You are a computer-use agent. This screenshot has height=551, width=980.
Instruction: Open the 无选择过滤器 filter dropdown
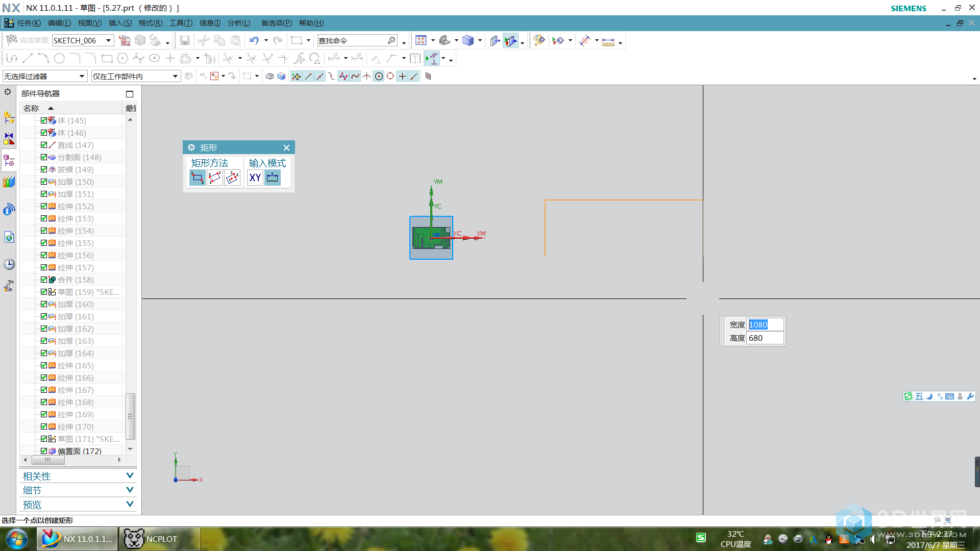click(x=82, y=76)
